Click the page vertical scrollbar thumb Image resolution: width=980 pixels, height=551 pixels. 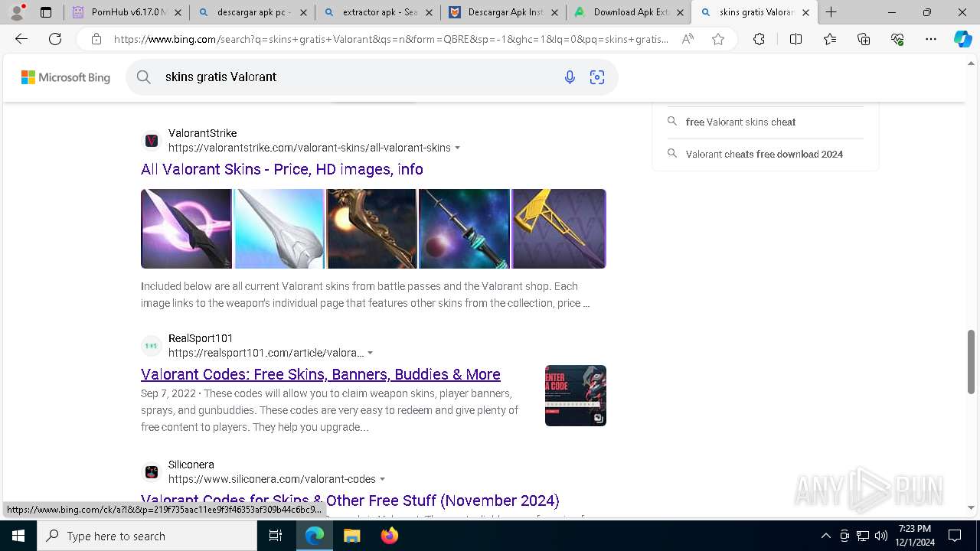tap(972, 362)
